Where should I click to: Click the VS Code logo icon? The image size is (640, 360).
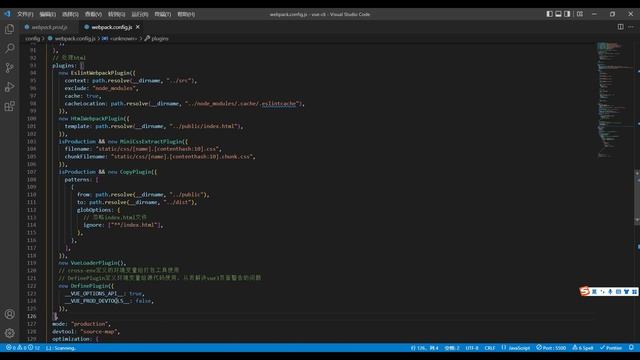pyautogui.click(x=7, y=14)
